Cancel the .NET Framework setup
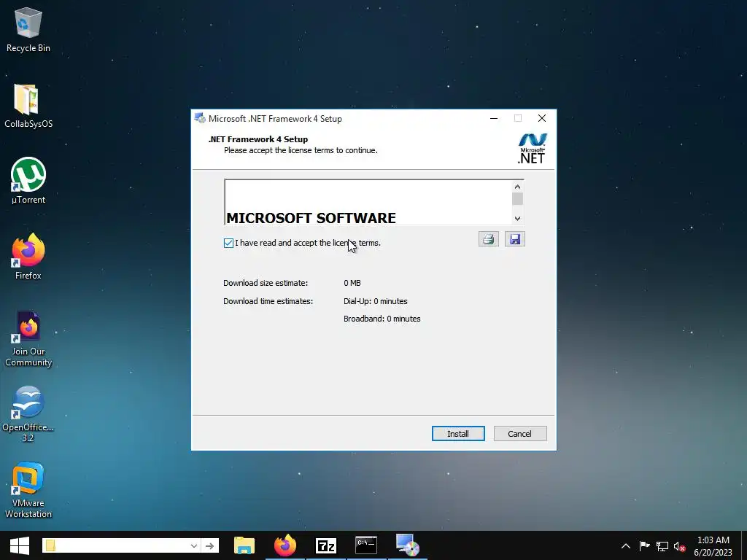The image size is (747, 560). pyautogui.click(x=519, y=434)
